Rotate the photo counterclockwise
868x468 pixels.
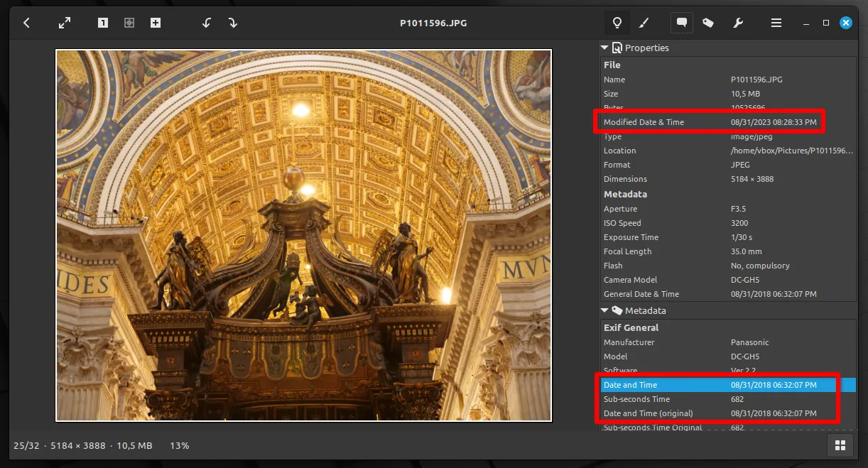(206, 22)
